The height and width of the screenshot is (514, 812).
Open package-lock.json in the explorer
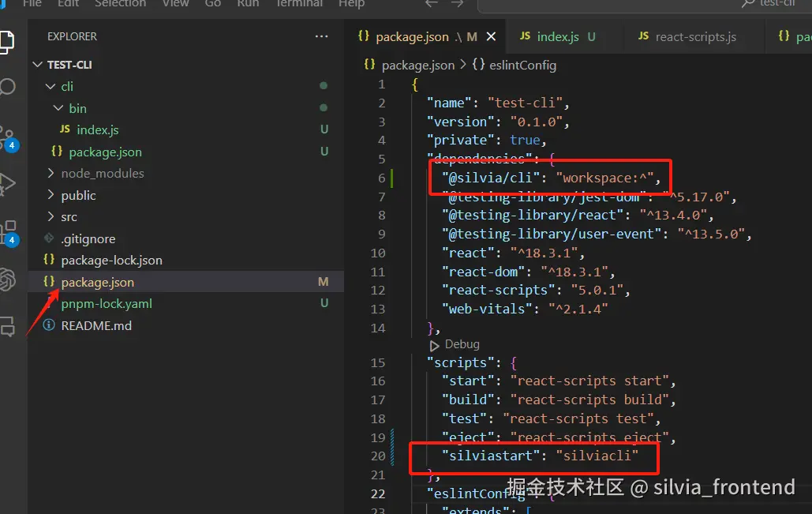click(111, 261)
